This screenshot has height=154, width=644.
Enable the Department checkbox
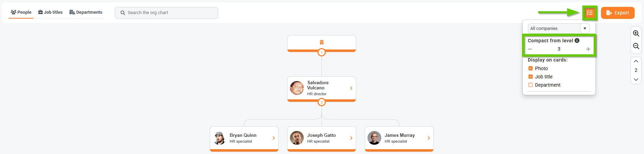(x=531, y=85)
